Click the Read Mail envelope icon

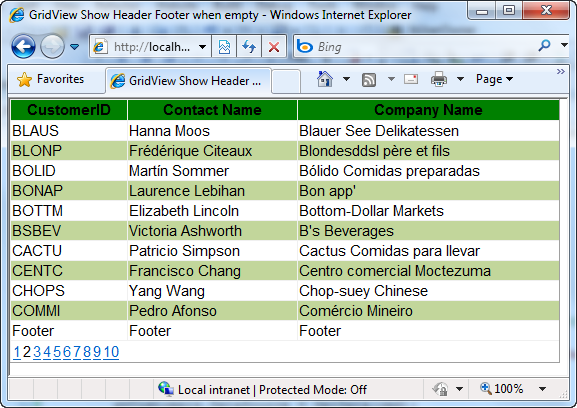tap(411, 79)
